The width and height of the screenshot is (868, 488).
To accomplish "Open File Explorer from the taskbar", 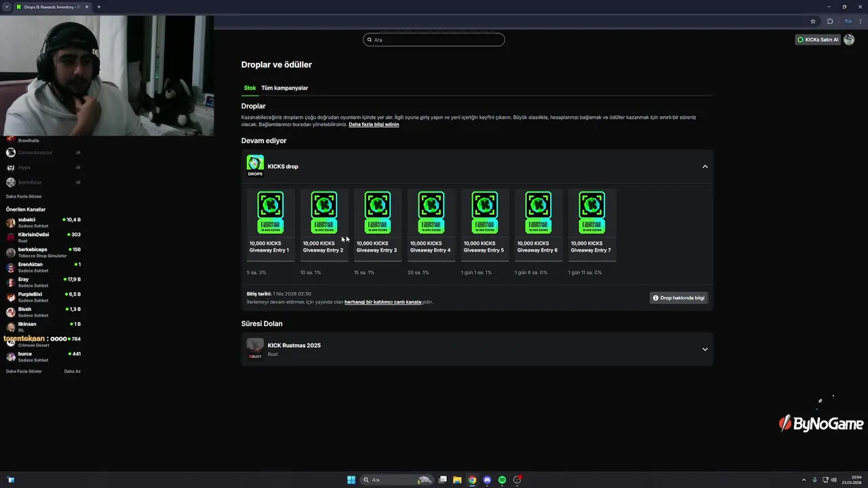I will (457, 480).
